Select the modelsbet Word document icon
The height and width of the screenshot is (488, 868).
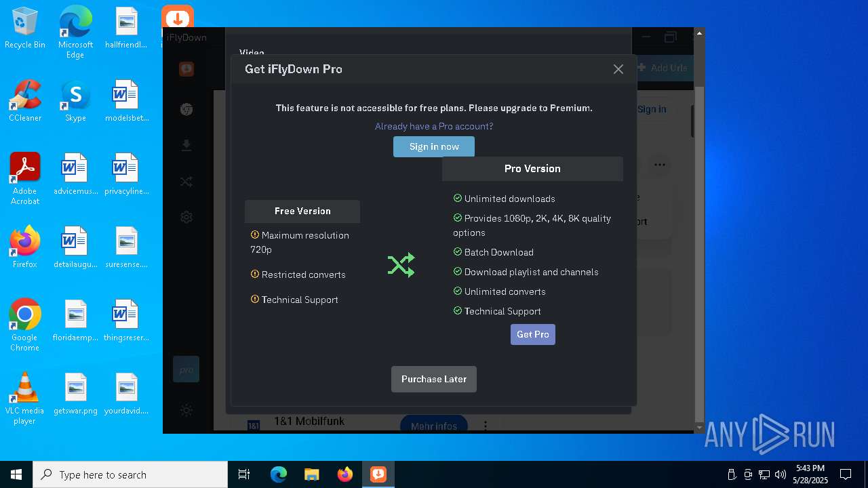pyautogui.click(x=126, y=101)
